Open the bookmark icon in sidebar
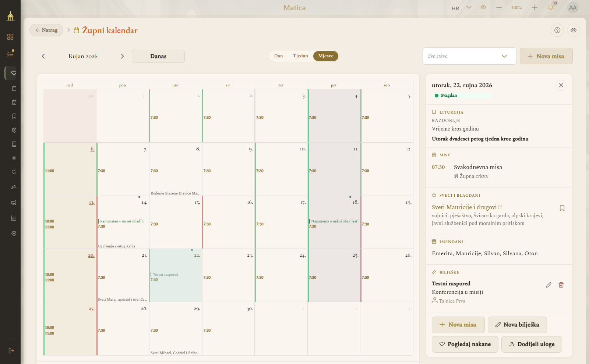The image size is (589, 364). tap(14, 116)
